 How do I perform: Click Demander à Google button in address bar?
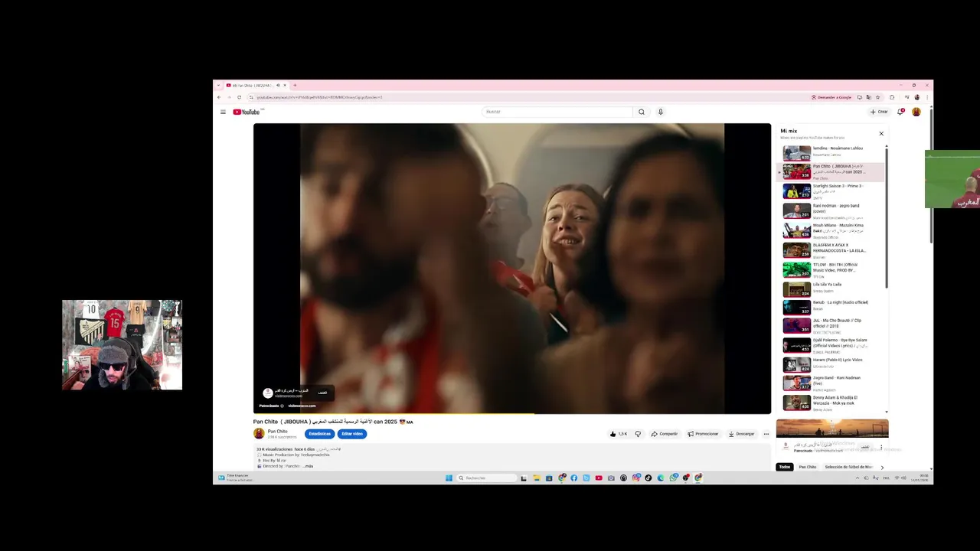tap(831, 97)
